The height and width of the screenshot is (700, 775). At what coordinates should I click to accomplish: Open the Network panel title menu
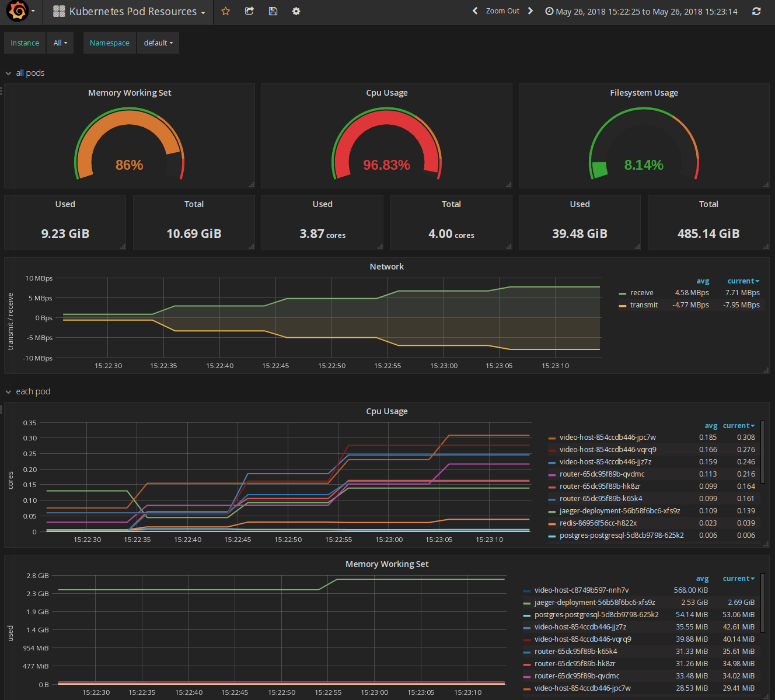tap(387, 267)
